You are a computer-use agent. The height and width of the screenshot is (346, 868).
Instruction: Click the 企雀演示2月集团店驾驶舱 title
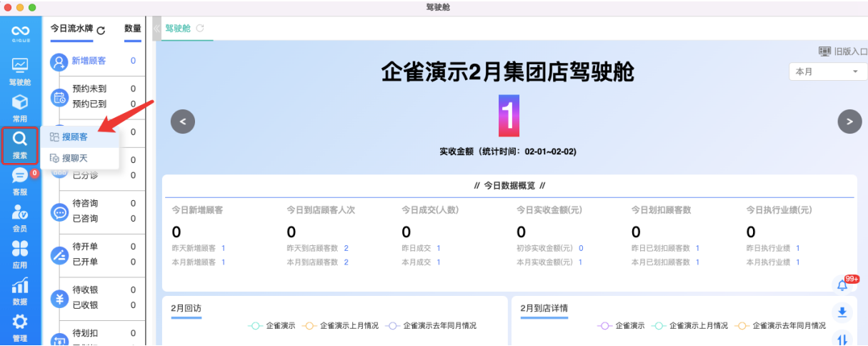point(509,72)
